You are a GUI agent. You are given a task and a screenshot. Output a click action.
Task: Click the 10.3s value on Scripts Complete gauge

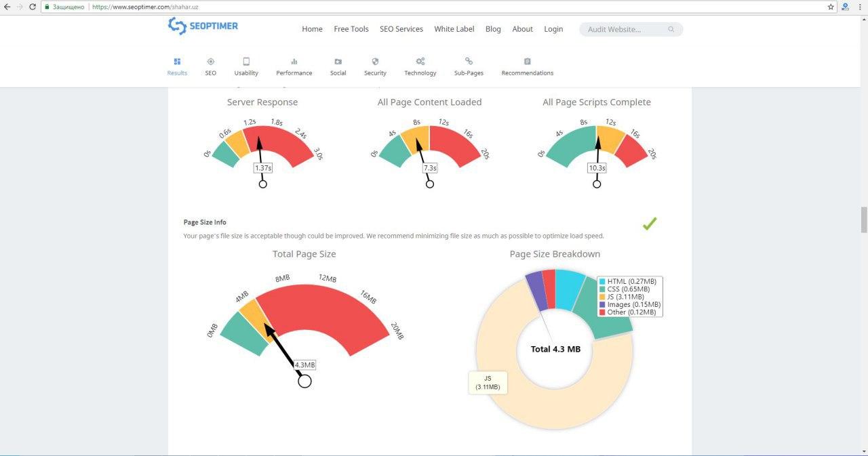(597, 168)
